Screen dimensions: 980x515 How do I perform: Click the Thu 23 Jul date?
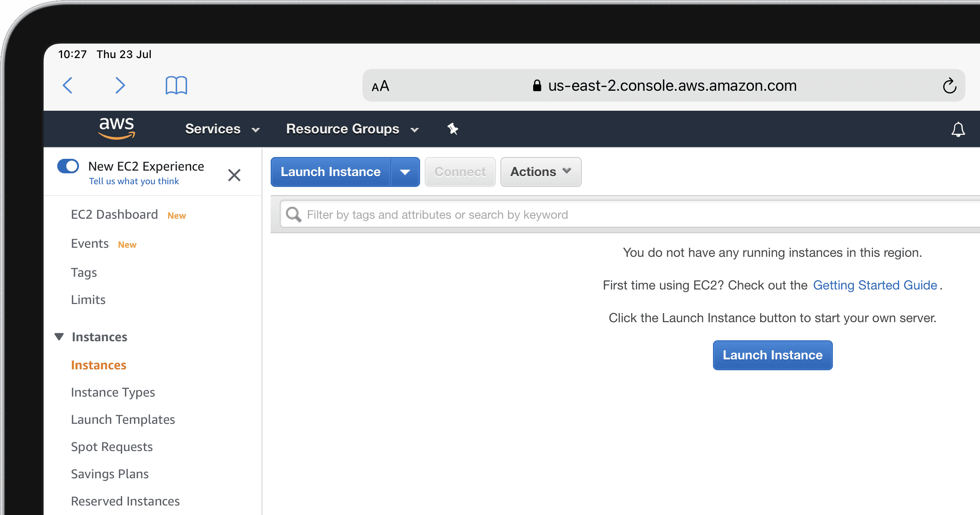tap(124, 54)
